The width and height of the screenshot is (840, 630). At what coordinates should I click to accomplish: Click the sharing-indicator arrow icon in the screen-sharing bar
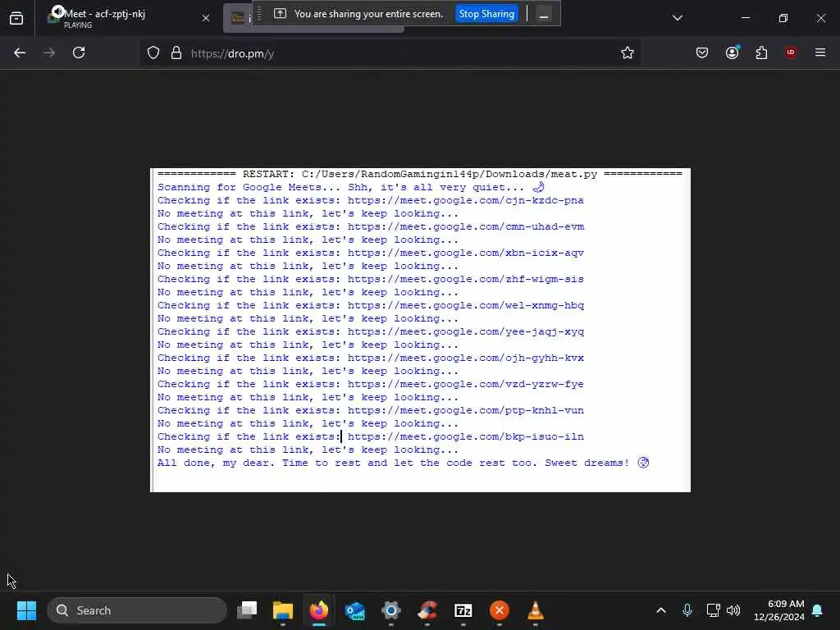coord(281,14)
